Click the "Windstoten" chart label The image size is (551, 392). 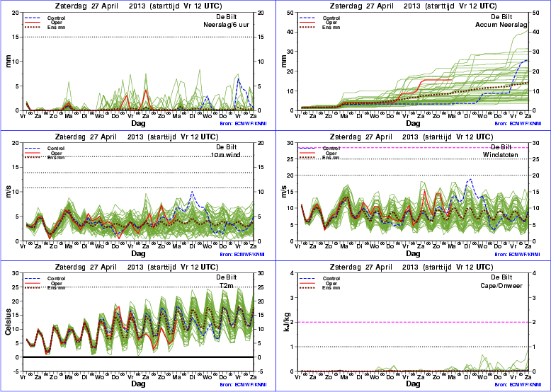point(501,155)
